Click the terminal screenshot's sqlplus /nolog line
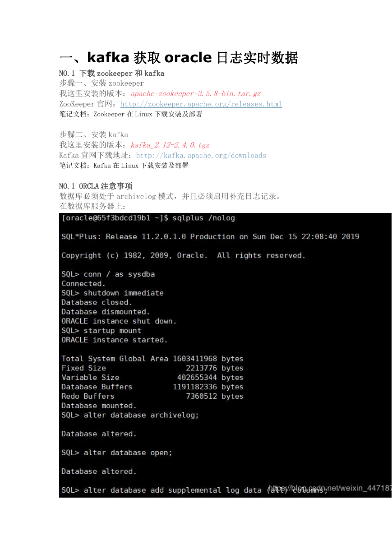 coord(148,218)
